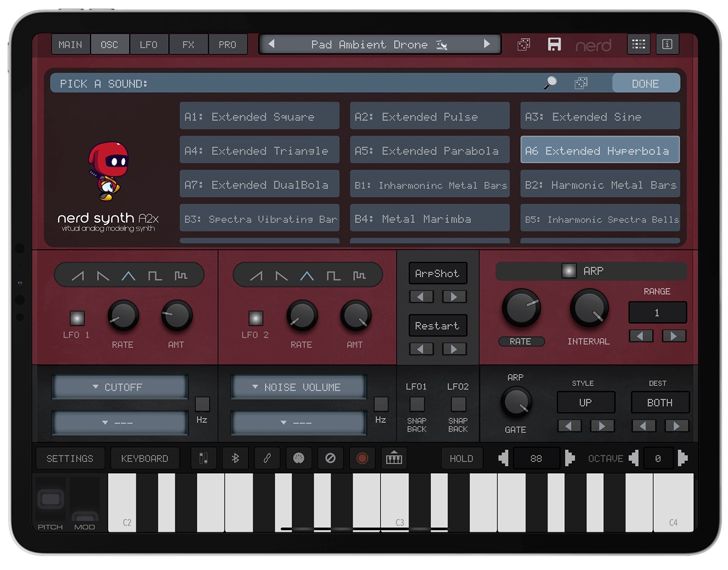Click the DONE button

(x=646, y=84)
